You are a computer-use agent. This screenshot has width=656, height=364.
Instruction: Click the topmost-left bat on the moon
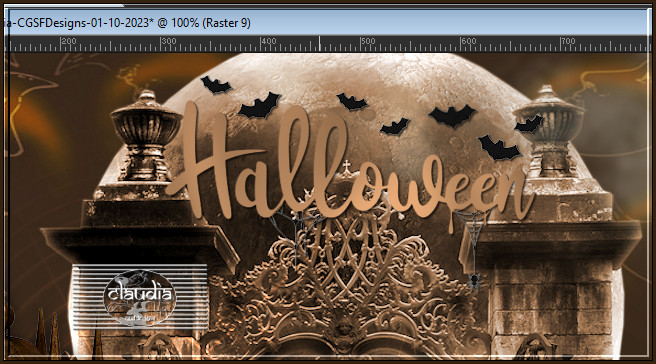(x=215, y=85)
